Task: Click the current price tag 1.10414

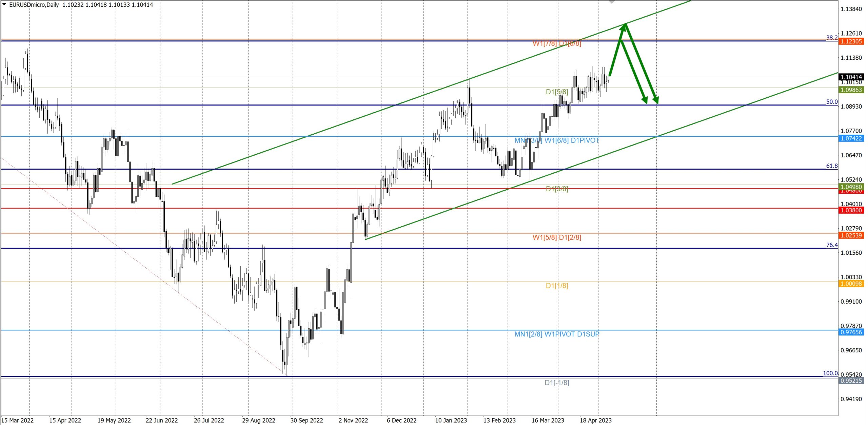Action: click(x=851, y=77)
